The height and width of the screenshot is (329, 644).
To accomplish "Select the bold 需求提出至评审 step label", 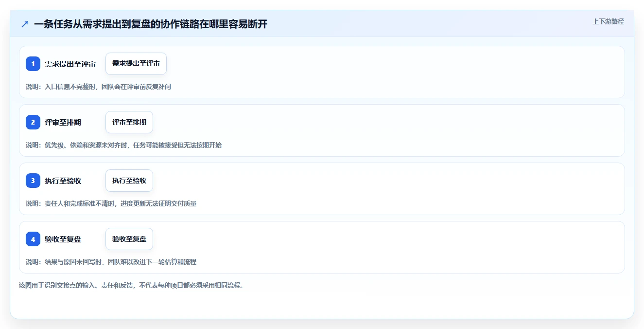I will click(70, 64).
